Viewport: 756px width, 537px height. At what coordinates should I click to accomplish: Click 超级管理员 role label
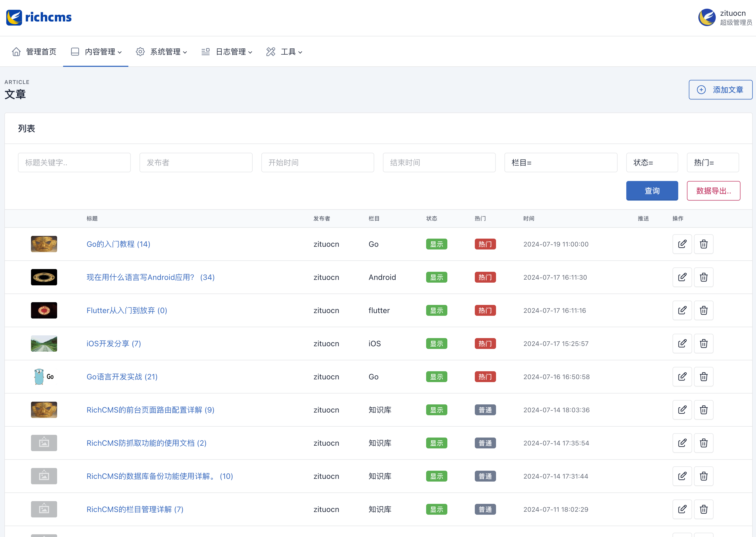click(736, 23)
